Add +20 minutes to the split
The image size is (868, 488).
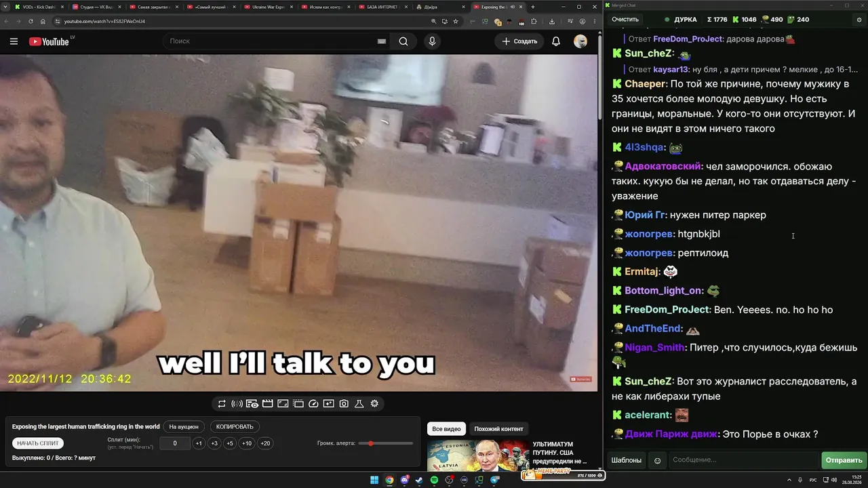click(x=265, y=443)
